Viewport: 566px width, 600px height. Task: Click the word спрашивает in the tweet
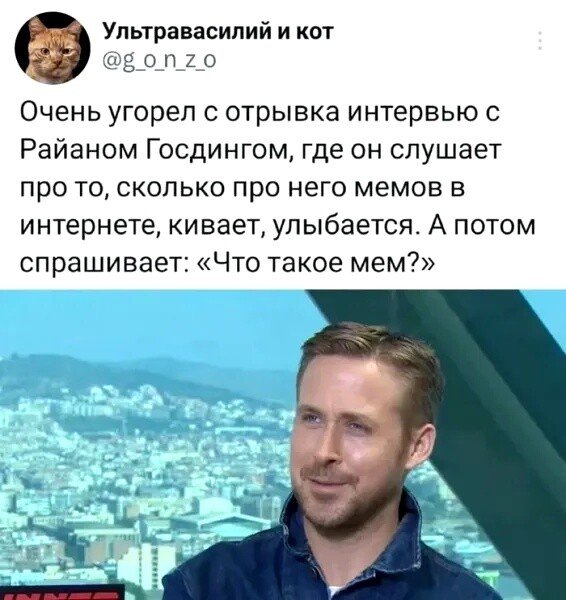pyautogui.click(x=103, y=263)
